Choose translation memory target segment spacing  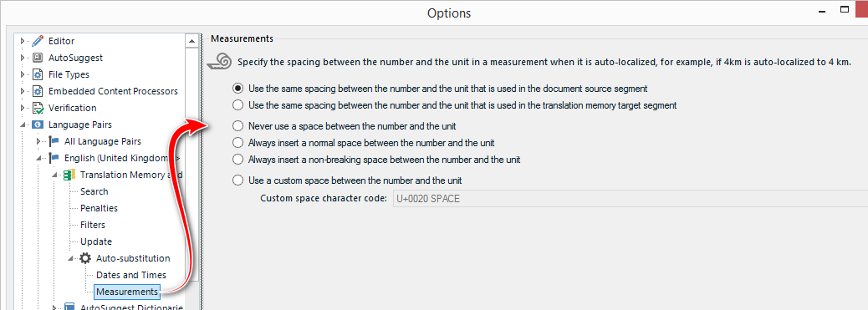(237, 104)
